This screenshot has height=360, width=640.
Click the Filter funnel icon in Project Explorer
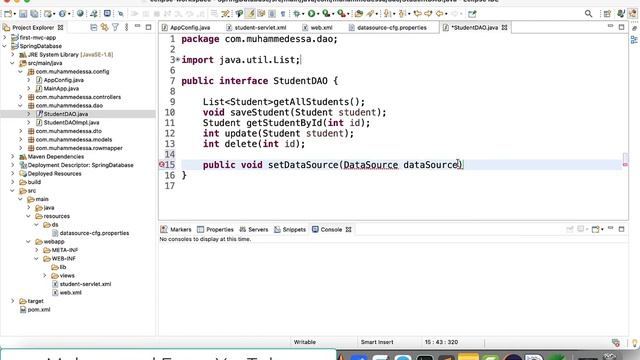click(116, 27)
